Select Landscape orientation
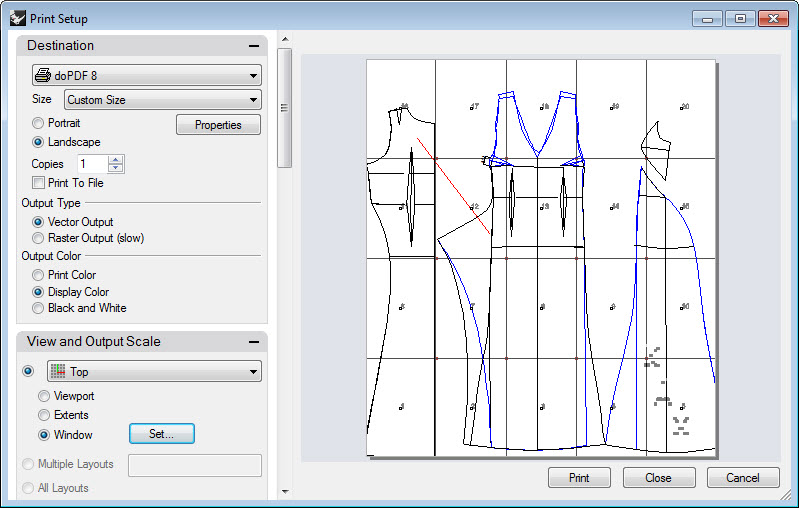 [x=38, y=142]
